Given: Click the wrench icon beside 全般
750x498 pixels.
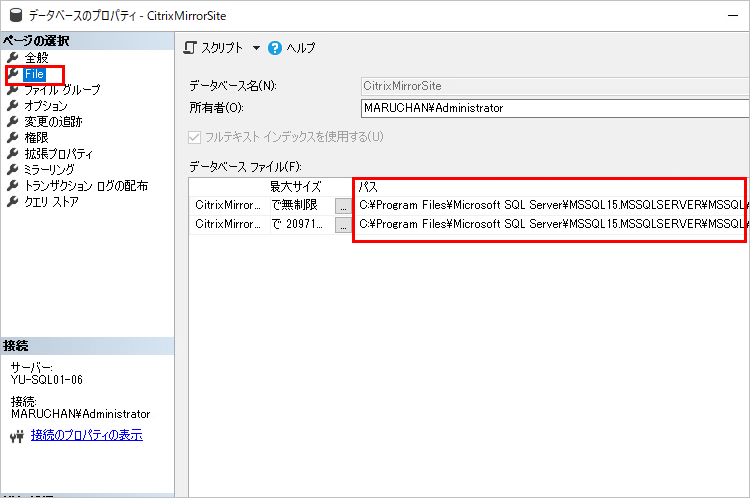Looking at the screenshot, I should click(13, 58).
